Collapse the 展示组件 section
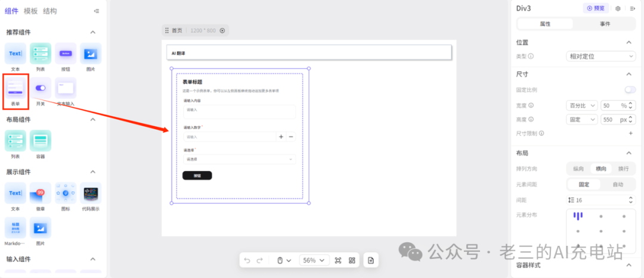644x278 pixels. [93, 172]
